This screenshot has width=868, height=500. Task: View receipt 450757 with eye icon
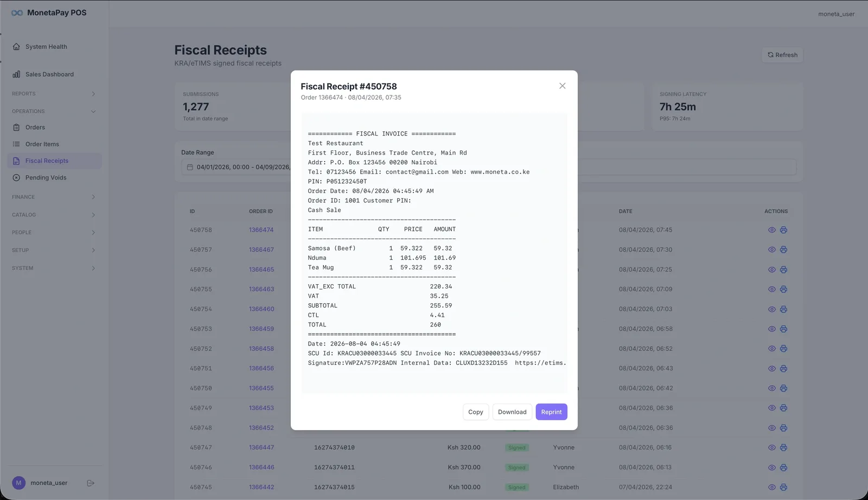772,249
